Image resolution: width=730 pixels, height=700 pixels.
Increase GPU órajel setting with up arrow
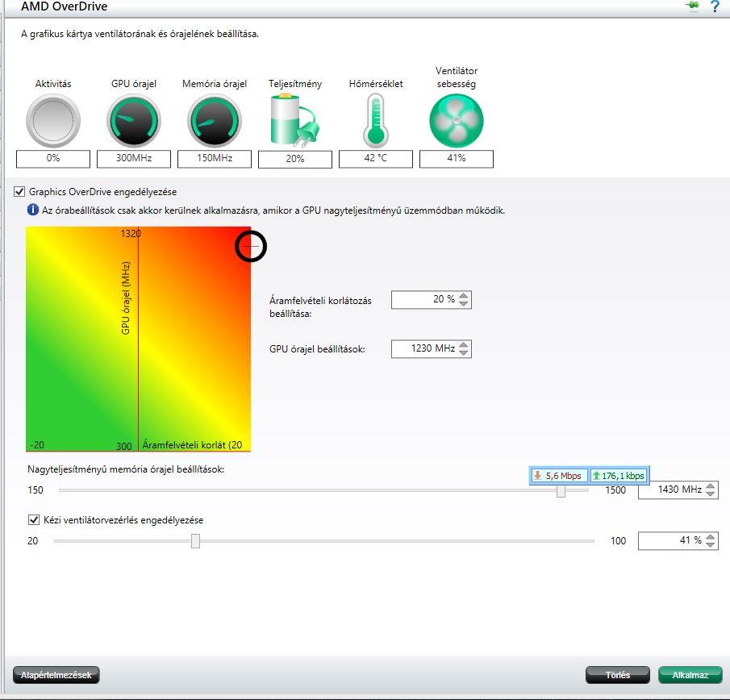tap(463, 345)
